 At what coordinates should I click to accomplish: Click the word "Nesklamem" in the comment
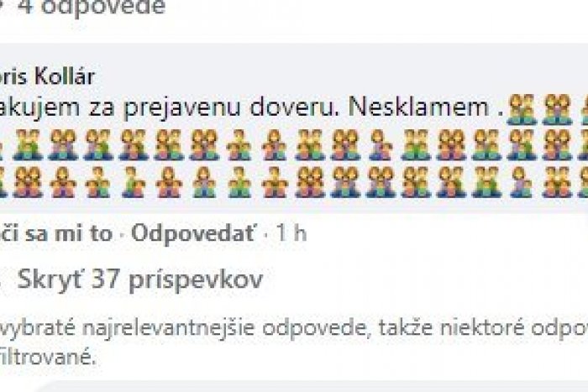point(419,107)
